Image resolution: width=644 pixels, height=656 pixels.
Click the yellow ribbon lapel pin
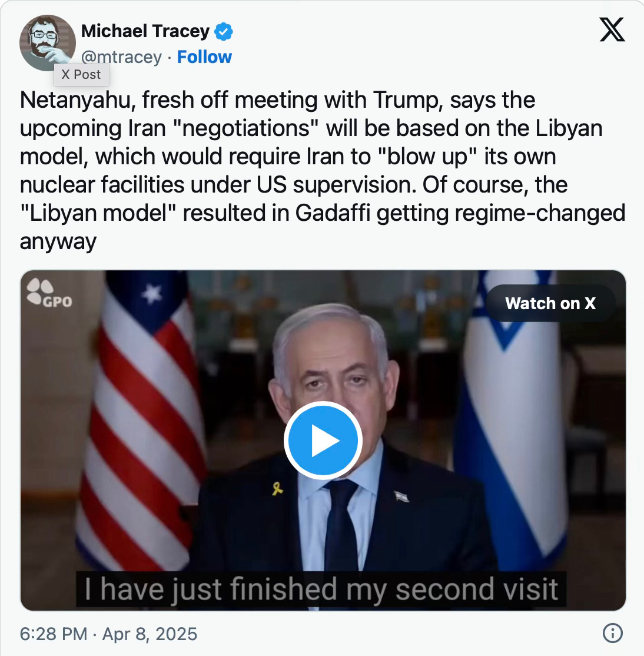(277, 488)
